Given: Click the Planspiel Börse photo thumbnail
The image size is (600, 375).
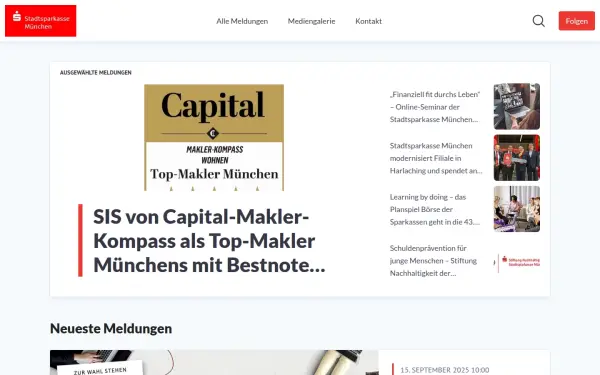Looking at the screenshot, I should [517, 209].
